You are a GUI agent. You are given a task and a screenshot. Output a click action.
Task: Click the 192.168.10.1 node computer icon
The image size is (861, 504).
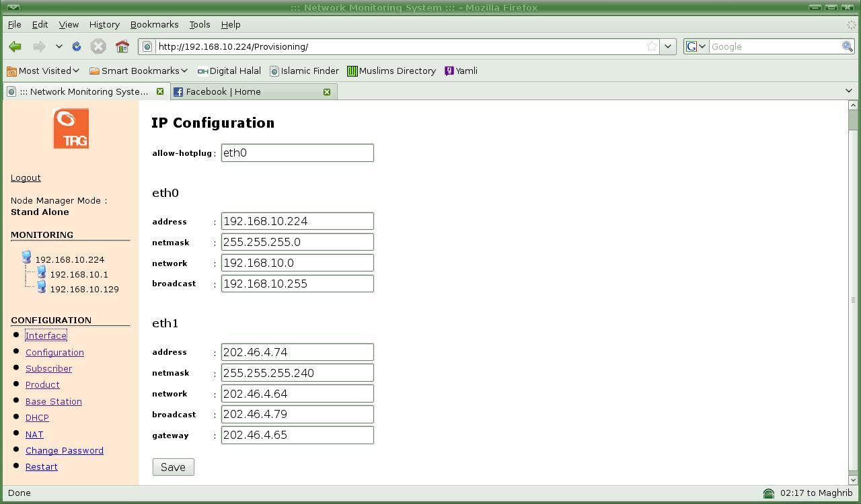(x=42, y=273)
